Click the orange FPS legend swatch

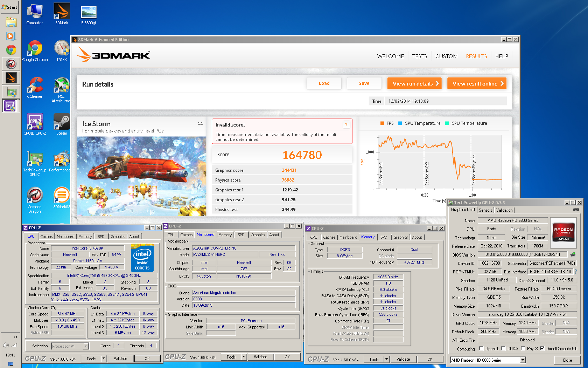point(382,123)
